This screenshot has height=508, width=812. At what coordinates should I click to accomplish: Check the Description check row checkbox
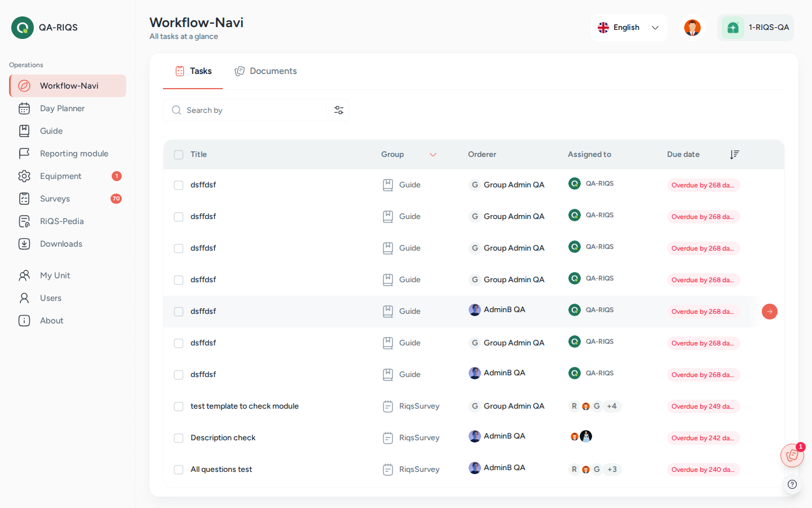179,438
